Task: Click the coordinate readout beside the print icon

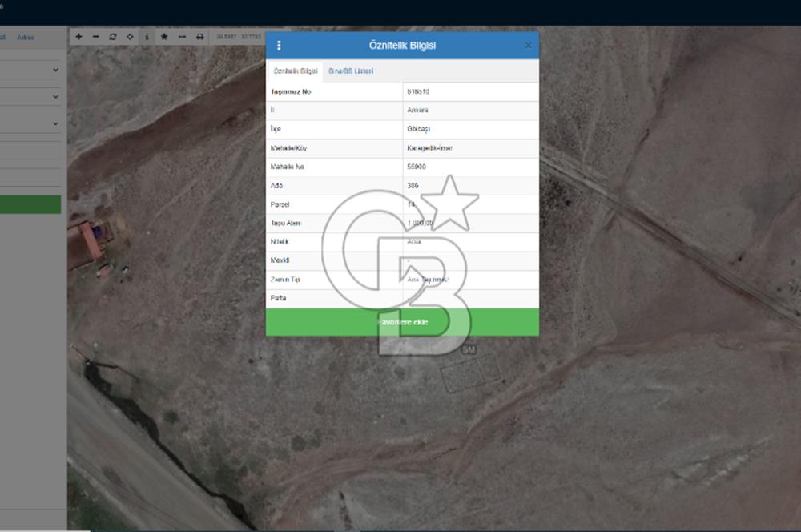Action: (x=239, y=37)
